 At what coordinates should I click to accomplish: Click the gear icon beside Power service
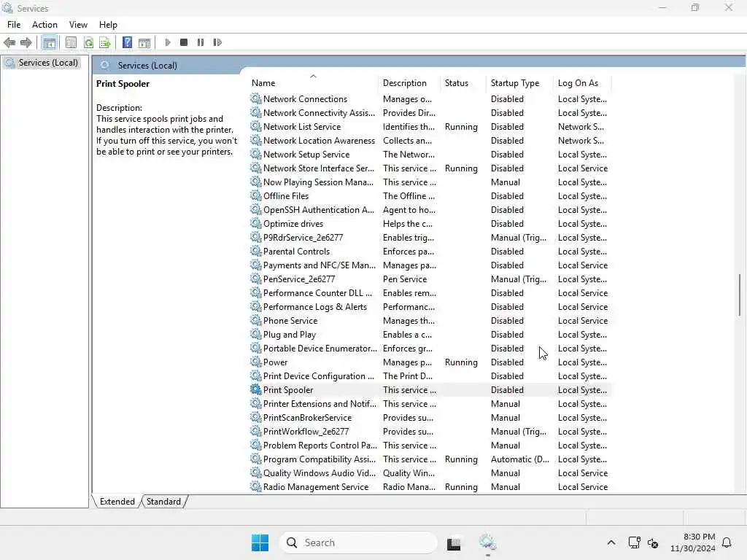click(256, 362)
